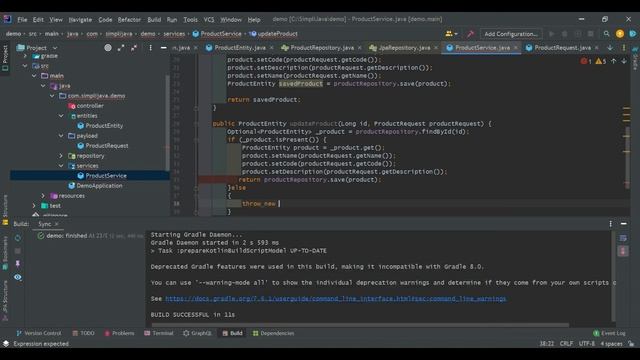
Task: Click the warnings indicator in editor
Action: point(600,61)
